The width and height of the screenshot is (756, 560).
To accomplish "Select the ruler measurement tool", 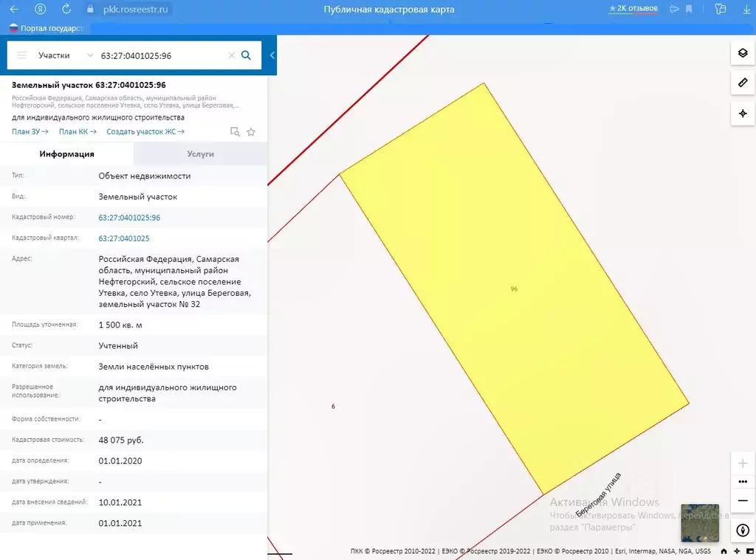I will (x=743, y=83).
